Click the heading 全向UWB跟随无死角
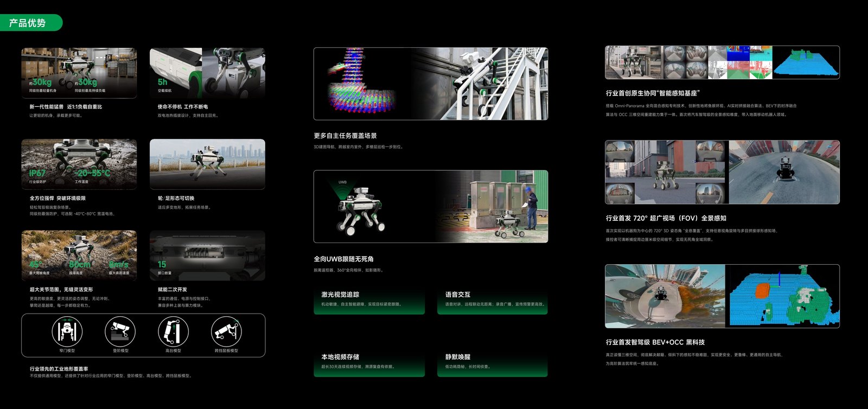 [x=343, y=259]
